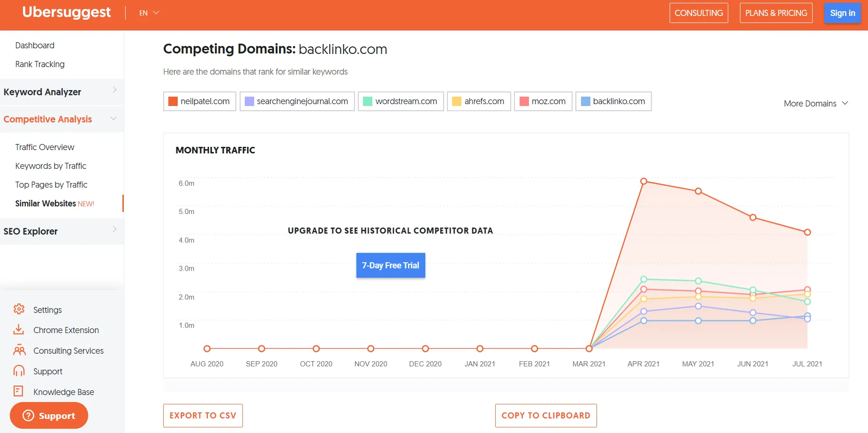Click the Ubersuggest logo
Screen dimensions: 868x433
click(67, 13)
